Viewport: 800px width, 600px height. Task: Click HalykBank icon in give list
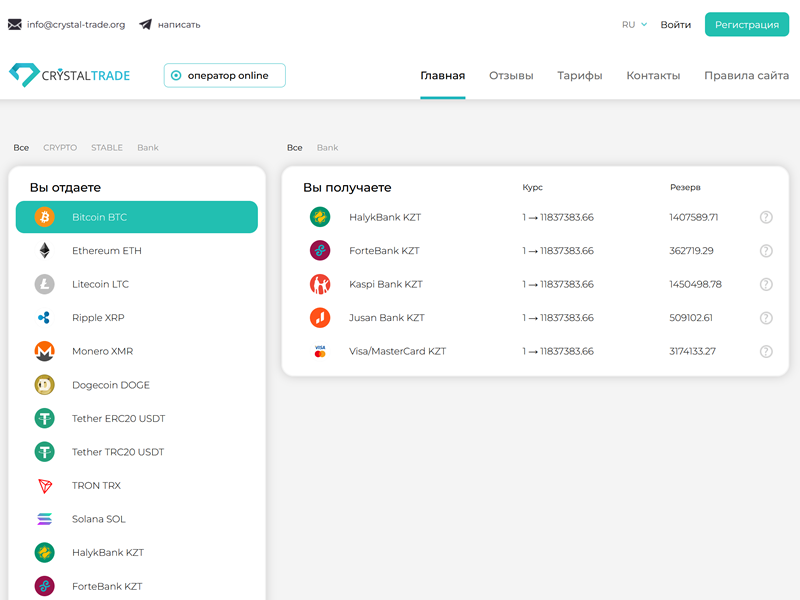(44, 553)
